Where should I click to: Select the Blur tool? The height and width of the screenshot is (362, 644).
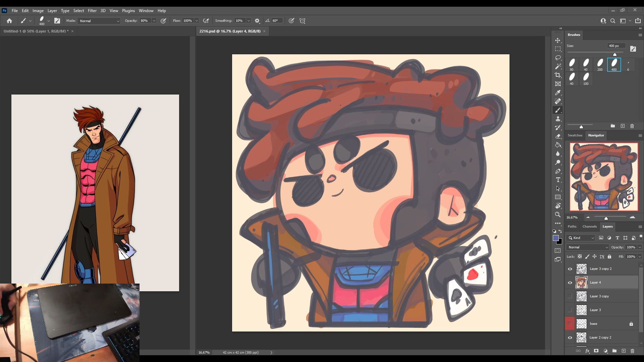[558, 154]
